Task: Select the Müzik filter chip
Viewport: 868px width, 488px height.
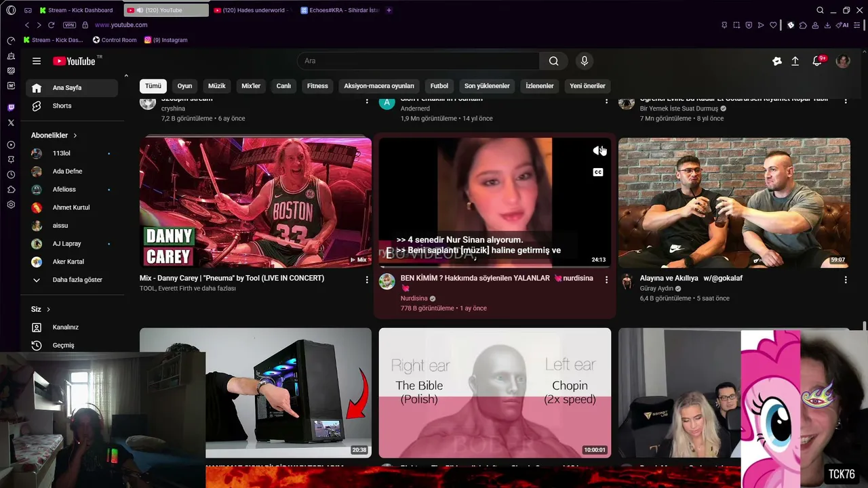Action: tap(217, 86)
